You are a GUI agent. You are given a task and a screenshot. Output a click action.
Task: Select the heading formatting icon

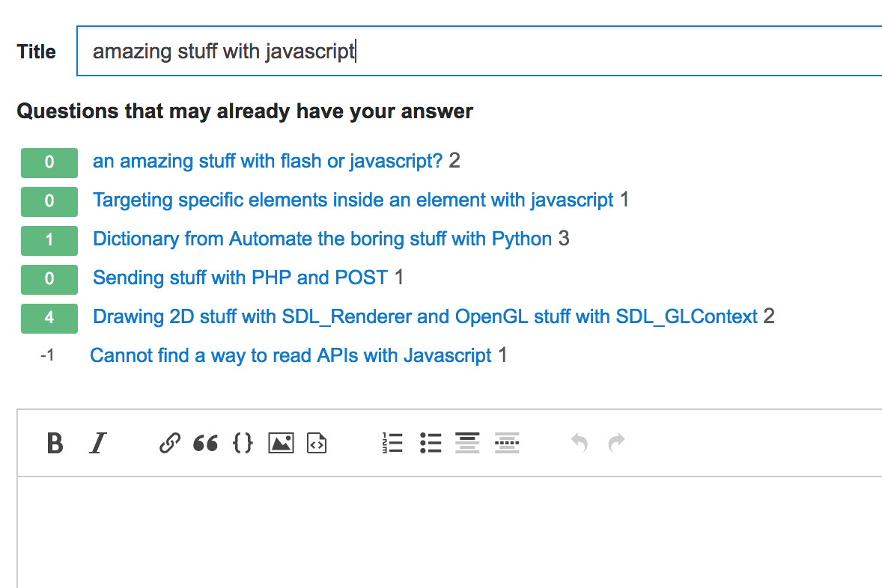click(468, 443)
